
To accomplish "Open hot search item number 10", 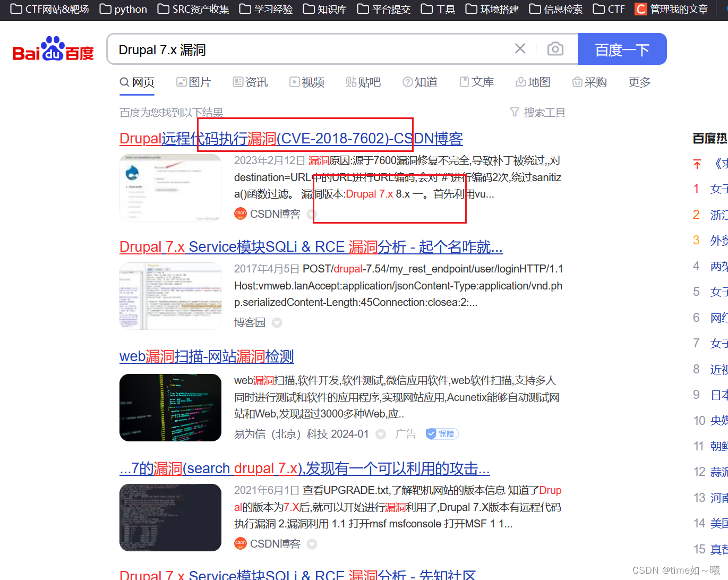I will point(710,421).
